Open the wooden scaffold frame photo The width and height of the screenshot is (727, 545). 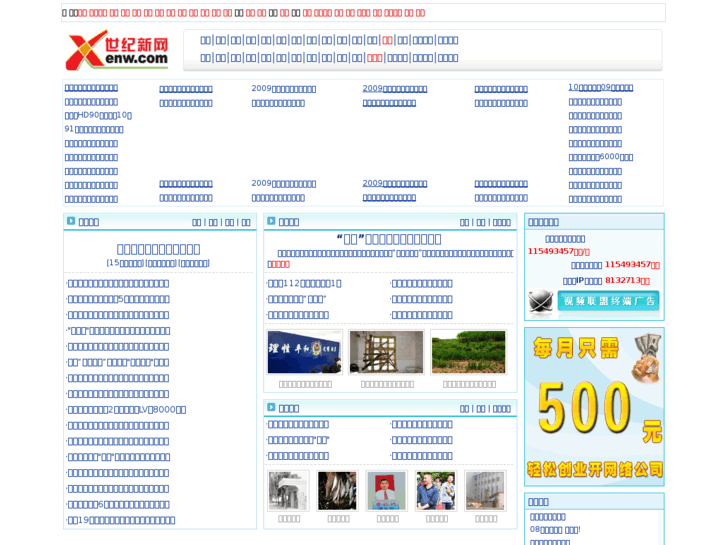click(387, 352)
